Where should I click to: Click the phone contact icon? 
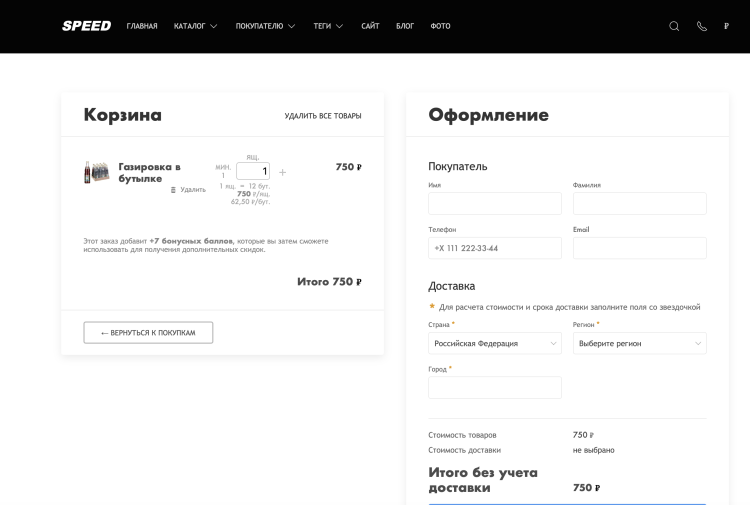point(702,26)
